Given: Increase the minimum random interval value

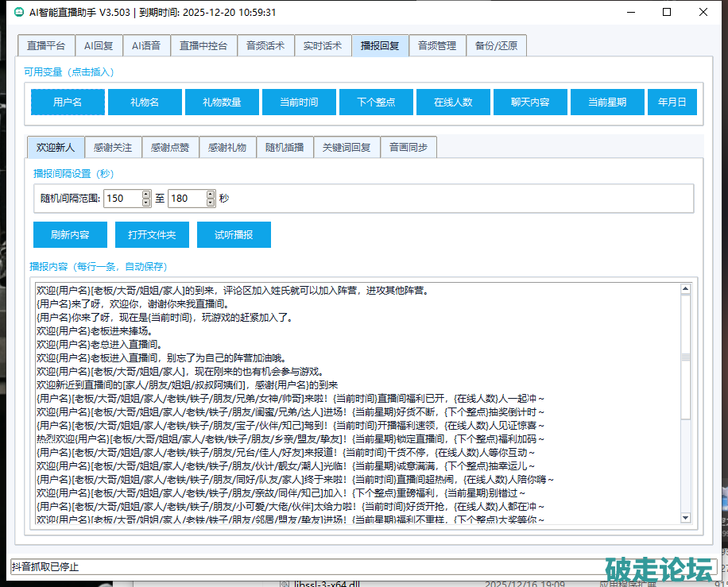Looking at the screenshot, I should (x=146, y=194).
